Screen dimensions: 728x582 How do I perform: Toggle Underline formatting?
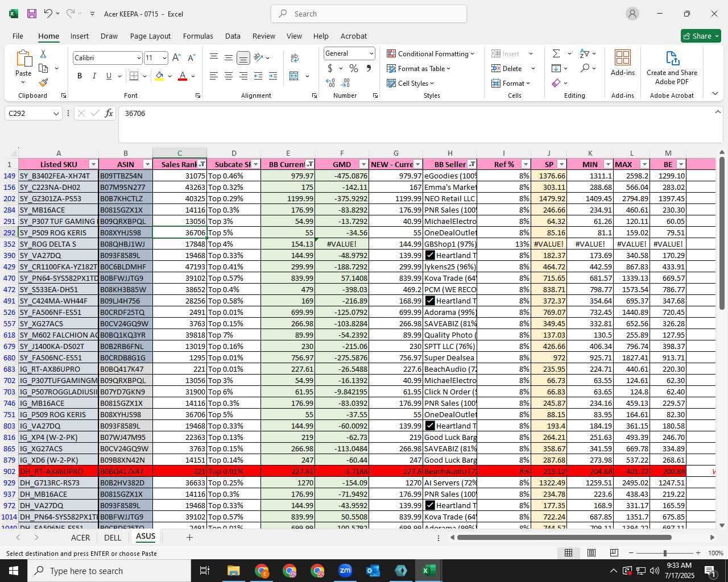tap(109, 76)
